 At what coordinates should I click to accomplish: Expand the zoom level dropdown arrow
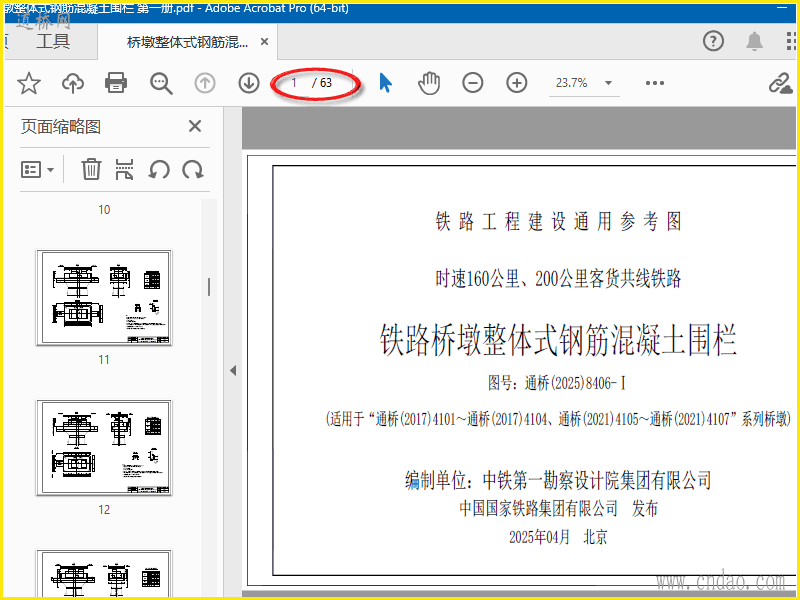click(608, 83)
